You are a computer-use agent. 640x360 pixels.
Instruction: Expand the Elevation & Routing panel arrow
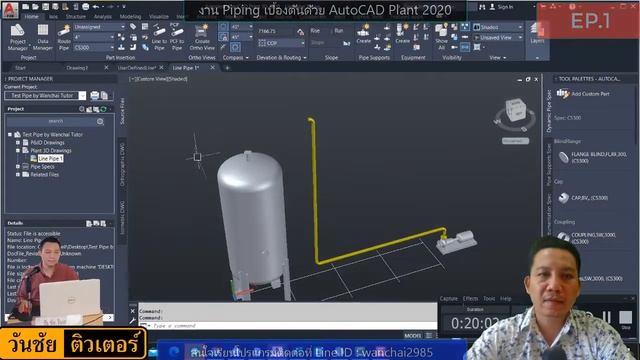305,58
